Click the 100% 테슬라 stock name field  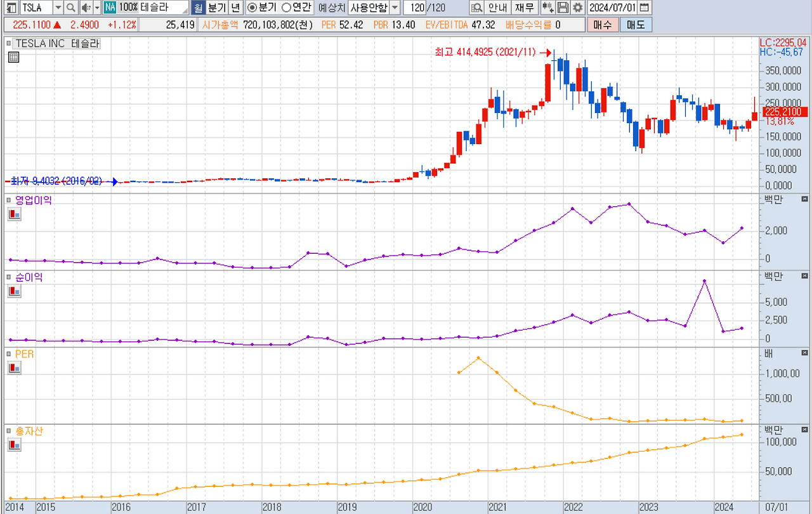pyautogui.click(x=153, y=8)
